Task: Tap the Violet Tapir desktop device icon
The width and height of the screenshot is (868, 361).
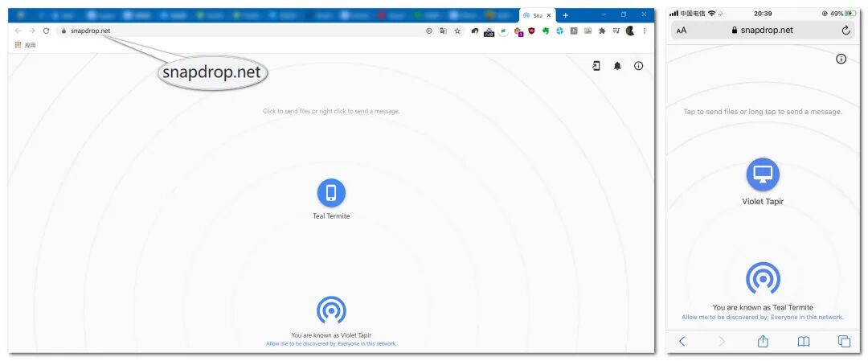Action: [x=763, y=174]
